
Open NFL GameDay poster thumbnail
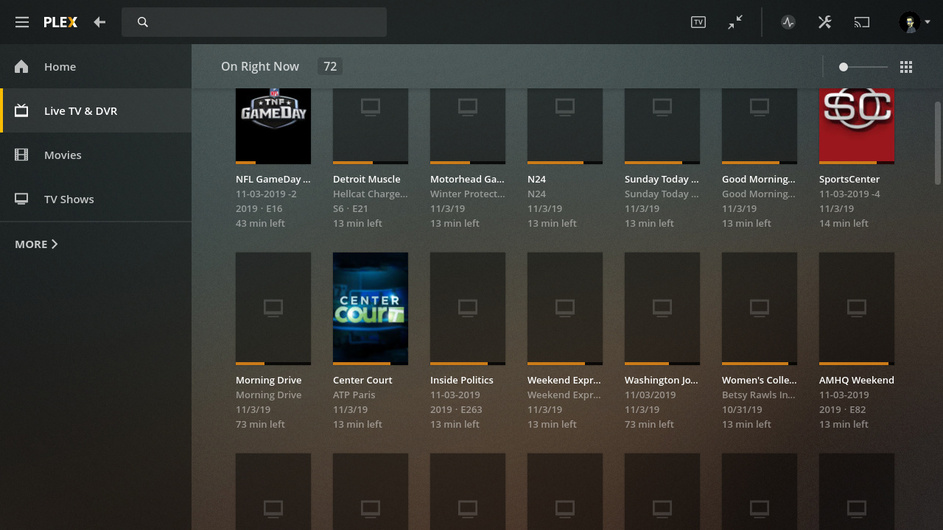tap(273, 126)
